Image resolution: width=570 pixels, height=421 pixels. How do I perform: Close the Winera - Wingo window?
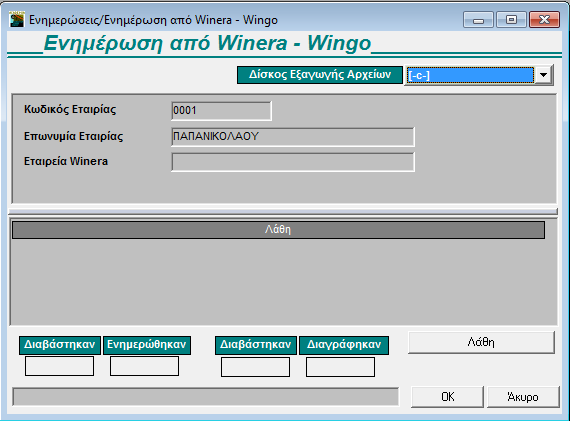point(544,20)
